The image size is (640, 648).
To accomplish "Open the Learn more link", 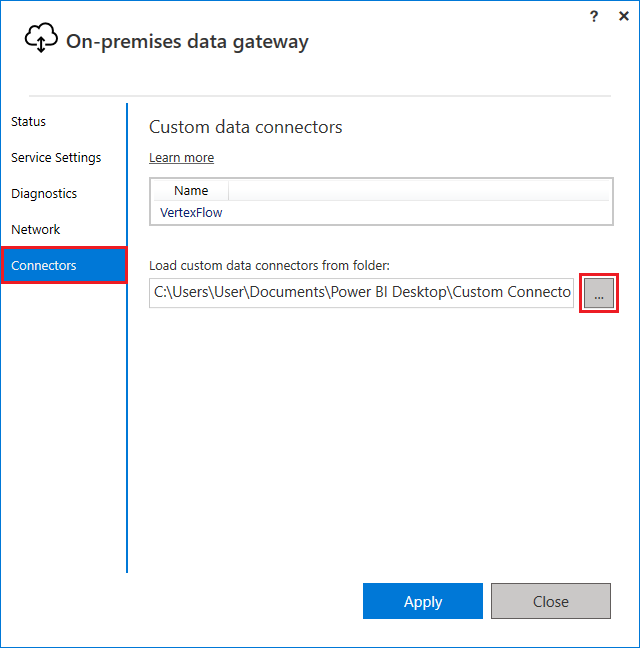I will 181,158.
